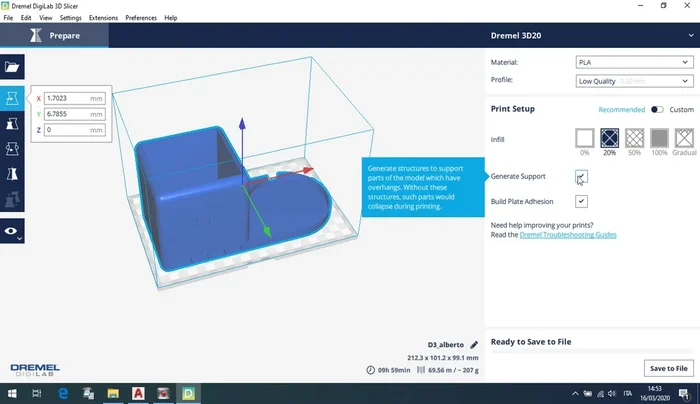This screenshot has height=404, width=700.
Task: Open the Material PLA dropdown
Action: [633, 62]
